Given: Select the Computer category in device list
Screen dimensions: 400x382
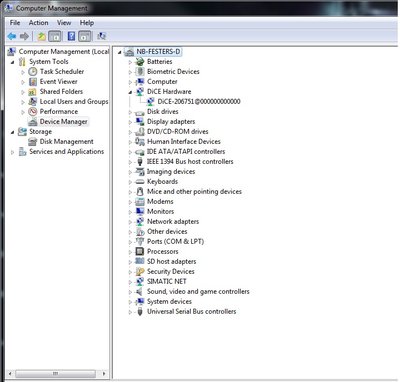Looking at the screenshot, I should pos(162,82).
